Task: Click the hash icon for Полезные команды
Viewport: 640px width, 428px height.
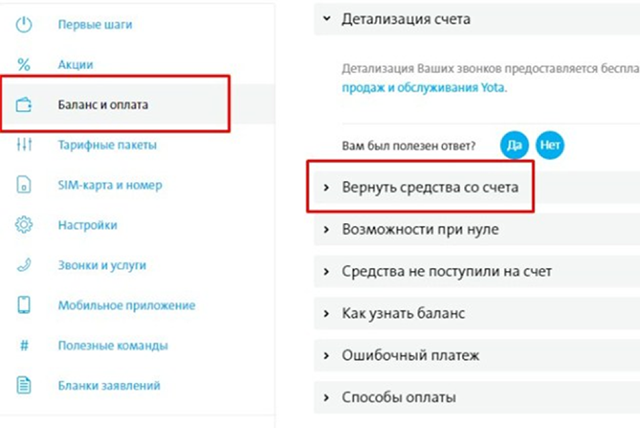Action: [x=24, y=346]
